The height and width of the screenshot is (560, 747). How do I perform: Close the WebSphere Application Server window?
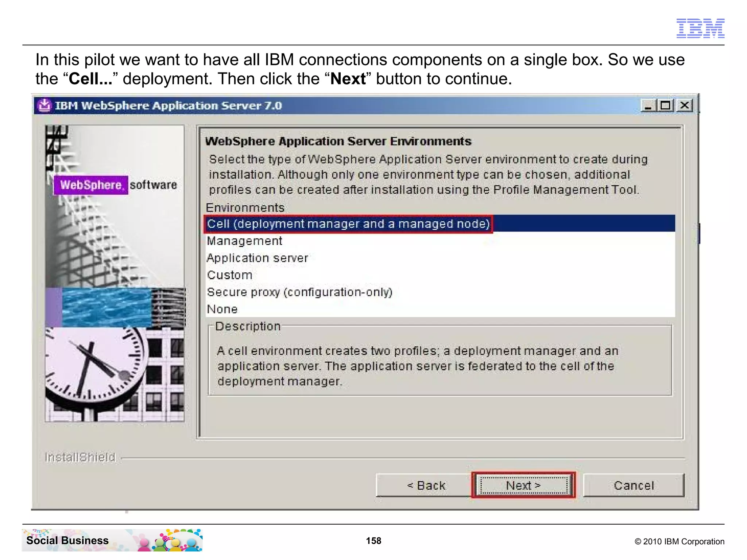coord(685,106)
